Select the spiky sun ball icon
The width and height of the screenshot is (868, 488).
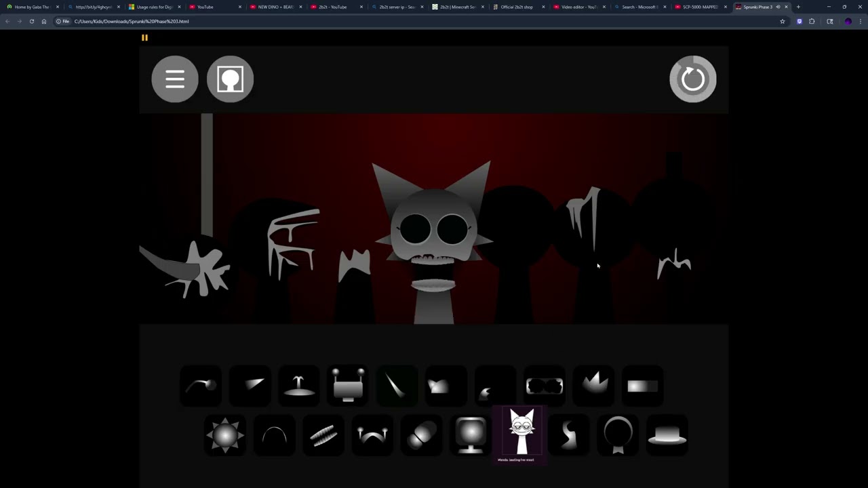[x=225, y=435]
